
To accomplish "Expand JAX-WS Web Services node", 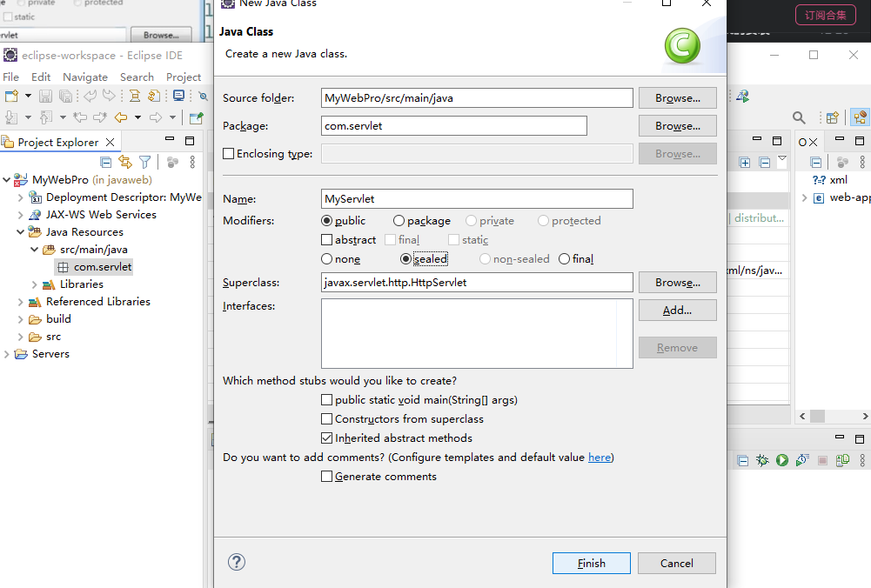I will (21, 215).
